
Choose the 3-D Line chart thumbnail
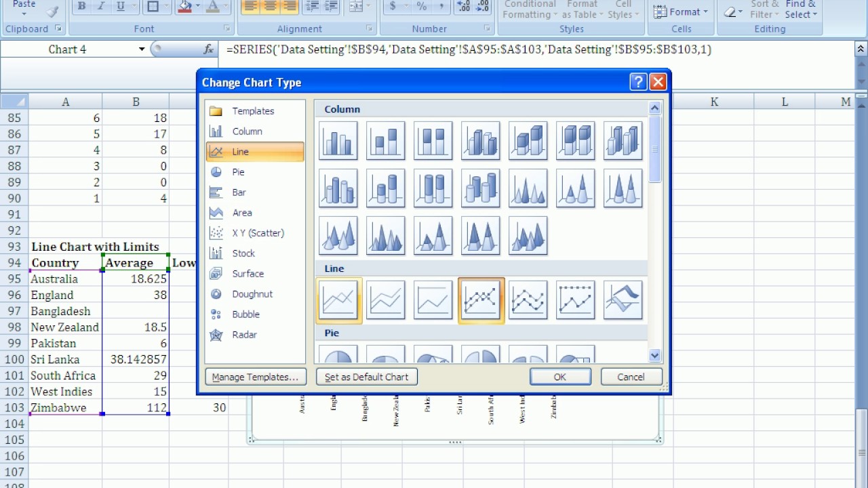(623, 300)
